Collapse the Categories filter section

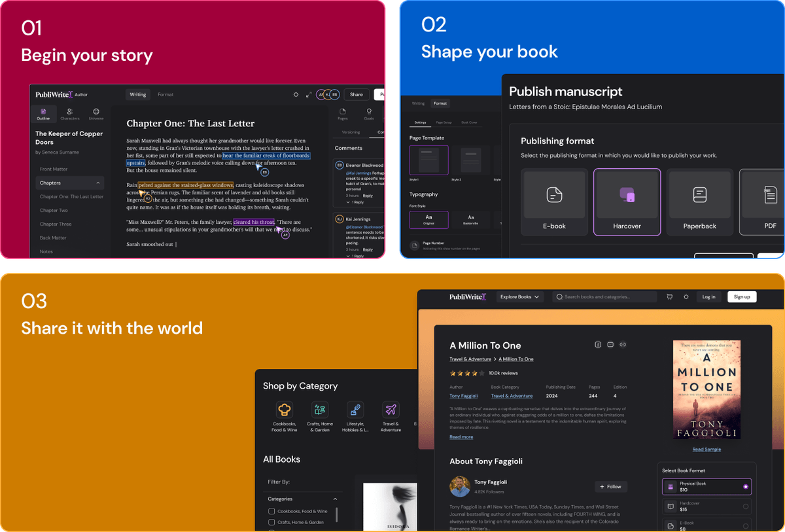click(334, 498)
